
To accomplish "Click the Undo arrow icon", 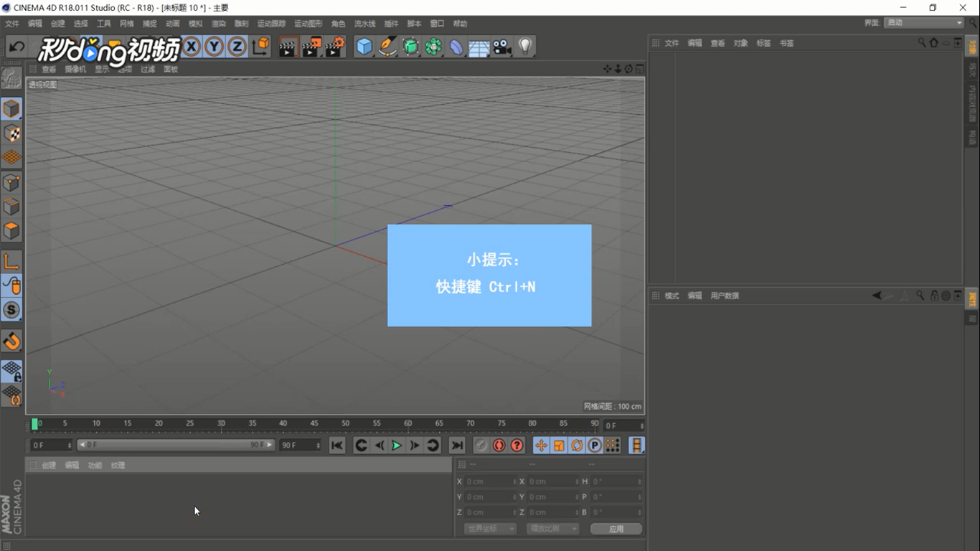I will [17, 47].
